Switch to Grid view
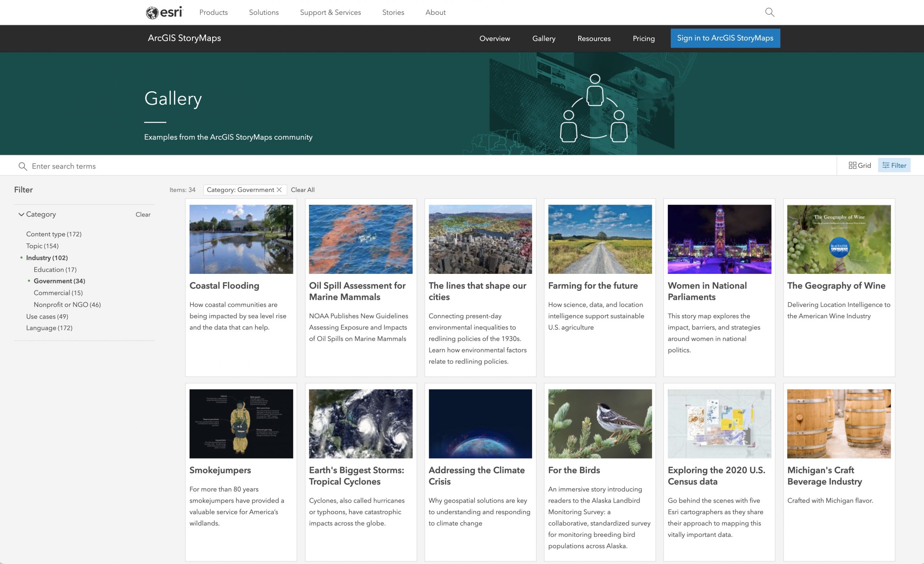This screenshot has height=564, width=924. pos(859,165)
